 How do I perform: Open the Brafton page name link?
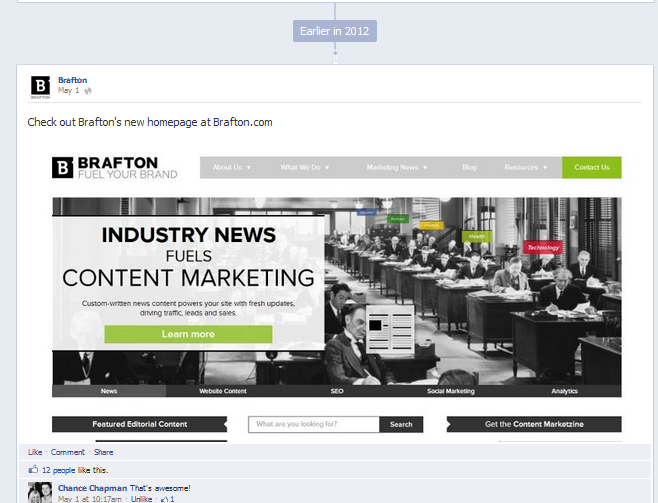(x=73, y=80)
